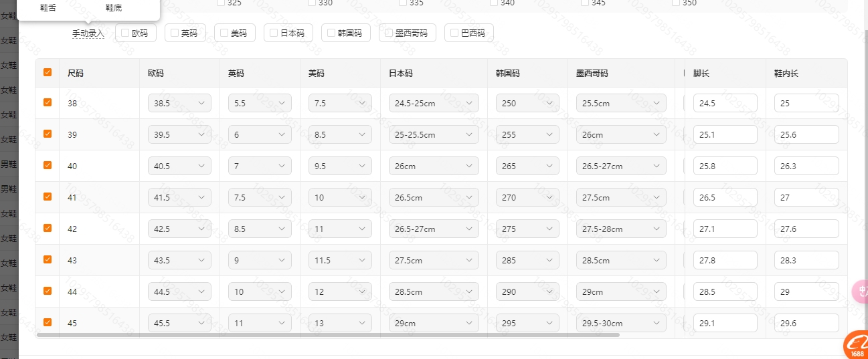Open the 墨西哥码 dropdown showing 29.5-30cm
Screen dimensions: 868x359
(621, 323)
